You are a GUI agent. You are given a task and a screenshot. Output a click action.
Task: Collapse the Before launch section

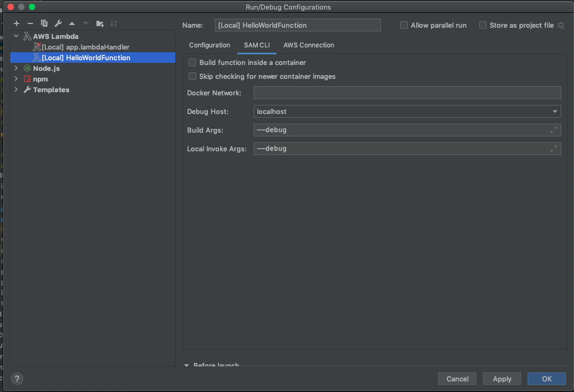coord(187,365)
